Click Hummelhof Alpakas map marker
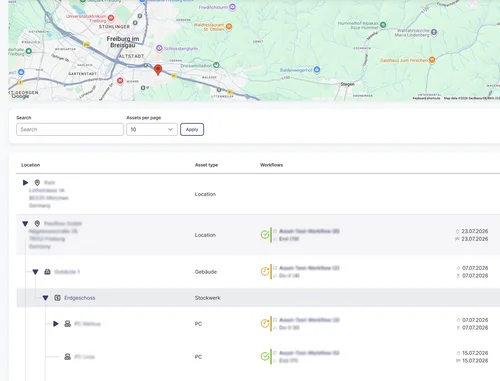500x381 pixels. click(x=383, y=25)
